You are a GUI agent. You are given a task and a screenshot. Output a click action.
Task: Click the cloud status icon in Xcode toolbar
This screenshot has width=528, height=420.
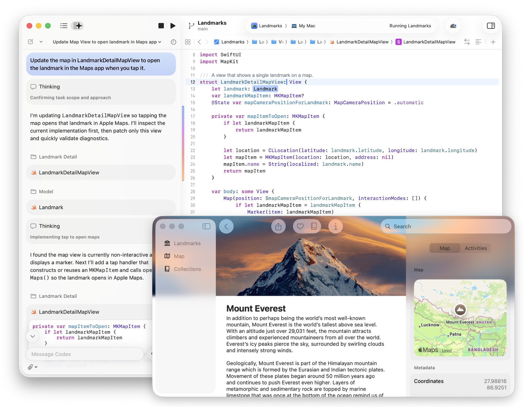tap(453, 26)
